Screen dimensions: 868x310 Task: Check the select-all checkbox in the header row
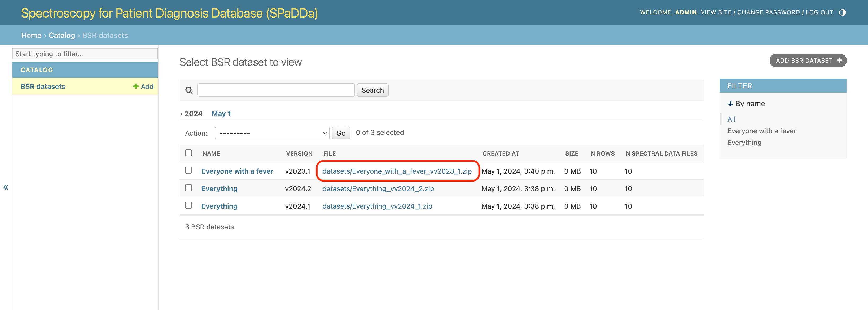188,153
